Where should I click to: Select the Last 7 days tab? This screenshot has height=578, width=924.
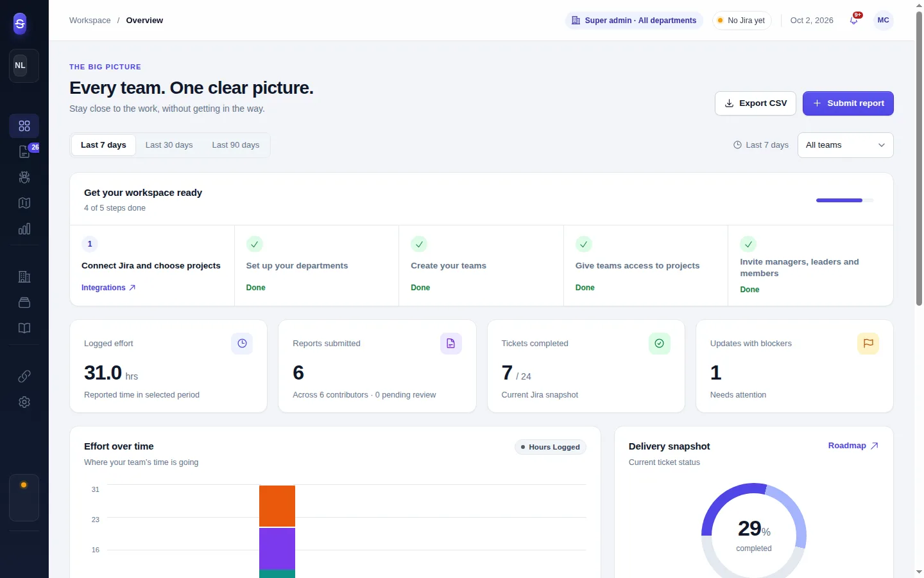[x=103, y=145]
